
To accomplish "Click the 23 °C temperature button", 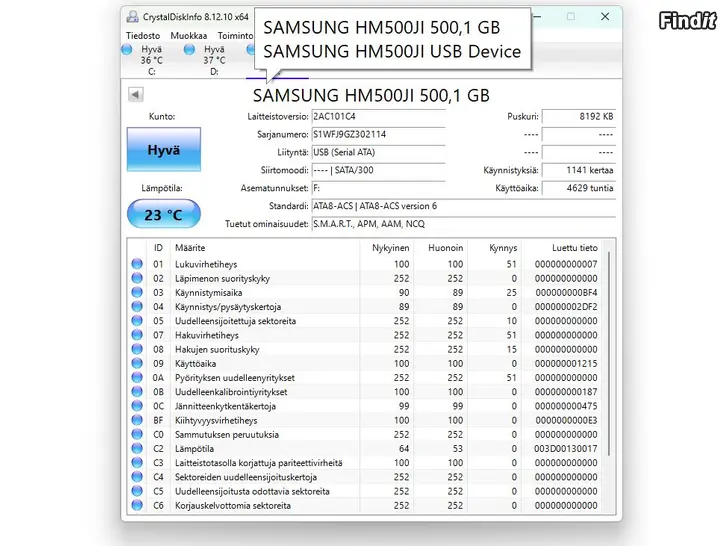I will 164,214.
